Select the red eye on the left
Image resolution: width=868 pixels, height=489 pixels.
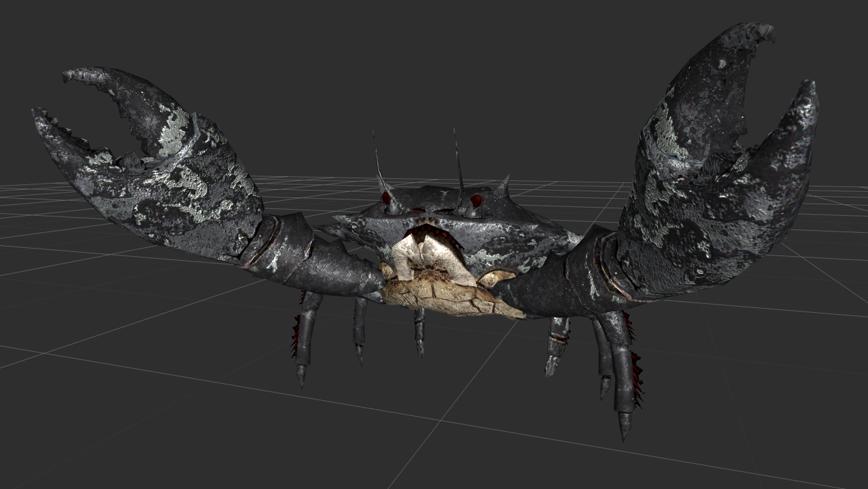(387, 199)
